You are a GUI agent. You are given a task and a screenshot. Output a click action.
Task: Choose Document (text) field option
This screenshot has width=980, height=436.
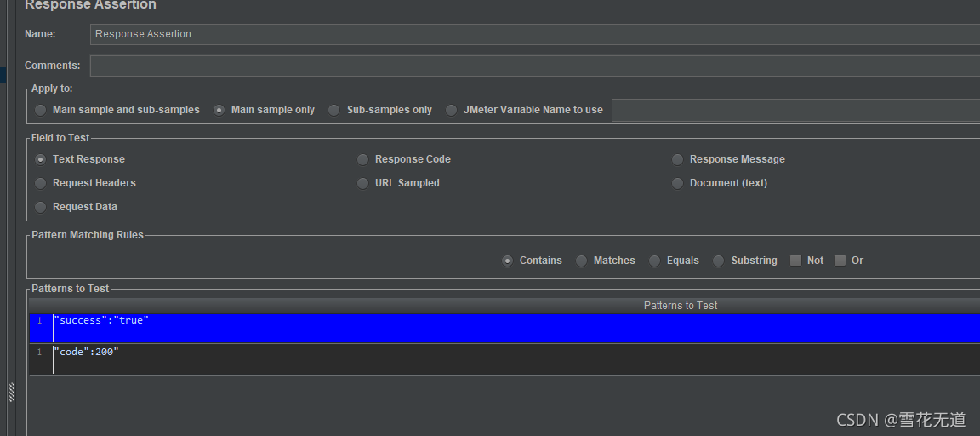click(x=677, y=183)
